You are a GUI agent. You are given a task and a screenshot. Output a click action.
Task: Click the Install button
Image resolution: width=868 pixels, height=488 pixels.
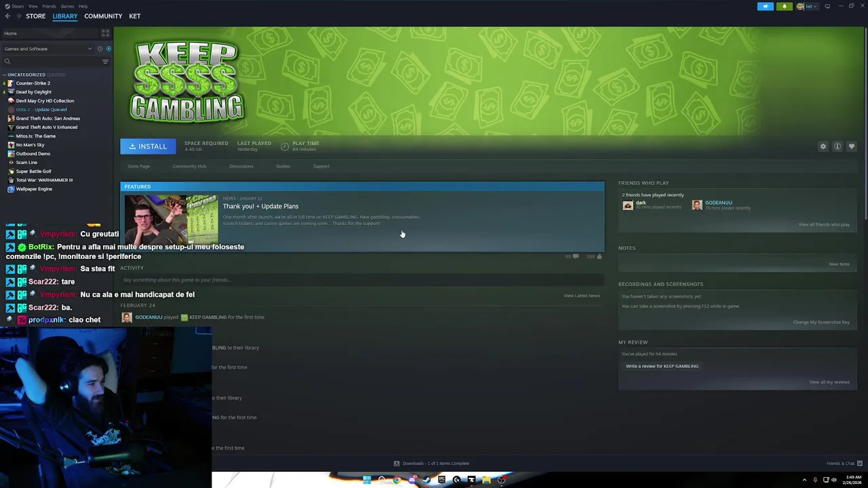tap(148, 146)
